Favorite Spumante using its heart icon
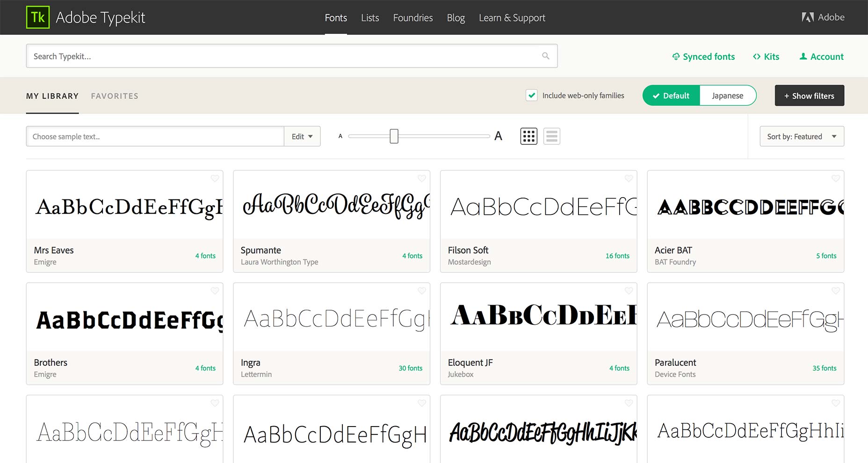This screenshot has width=868, height=463. (x=421, y=178)
